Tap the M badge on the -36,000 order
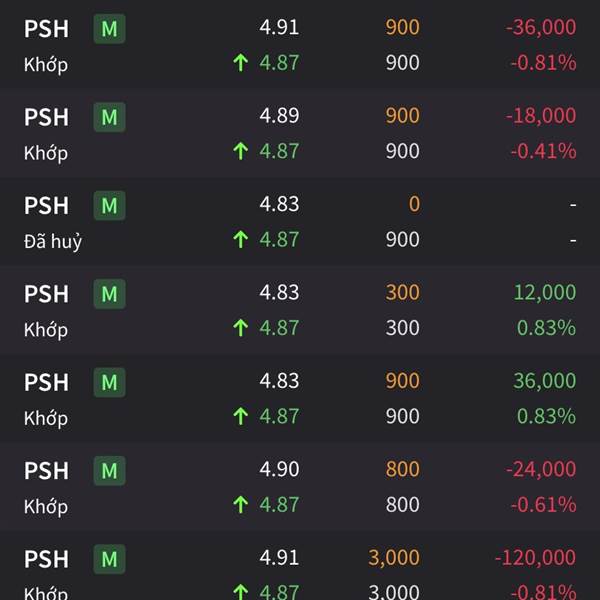 [x=109, y=29]
